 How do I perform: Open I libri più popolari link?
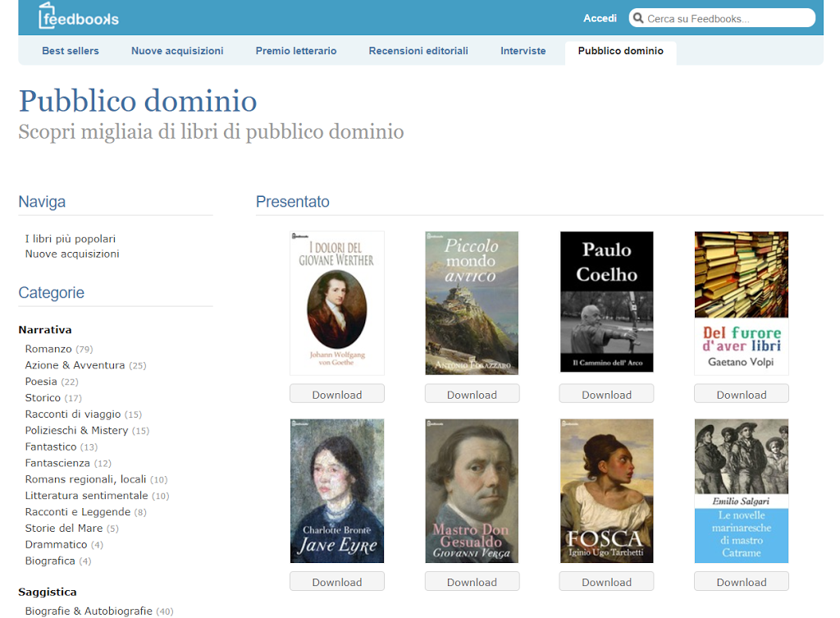[71, 239]
